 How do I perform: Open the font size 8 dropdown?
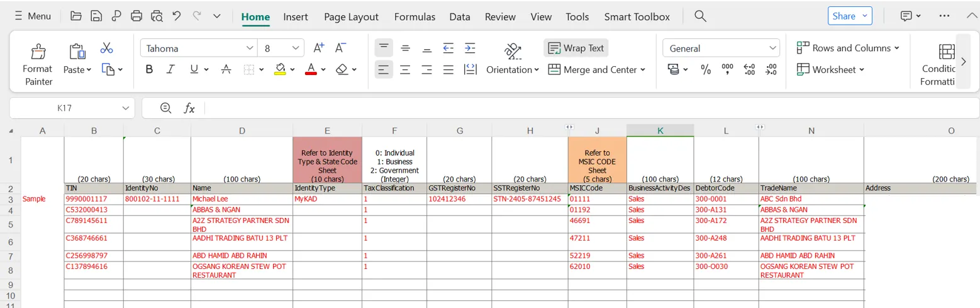(x=296, y=48)
